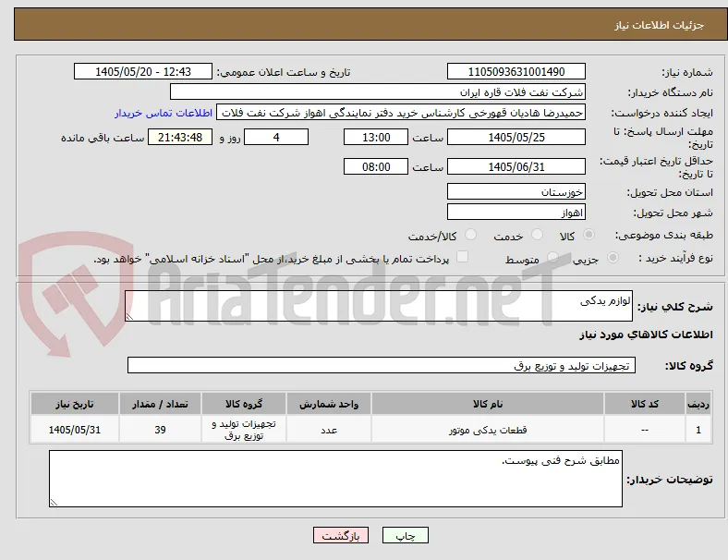The height and width of the screenshot is (560, 728).
Task: Choose the جزیی purchase type radio
Action: pyautogui.click(x=613, y=257)
